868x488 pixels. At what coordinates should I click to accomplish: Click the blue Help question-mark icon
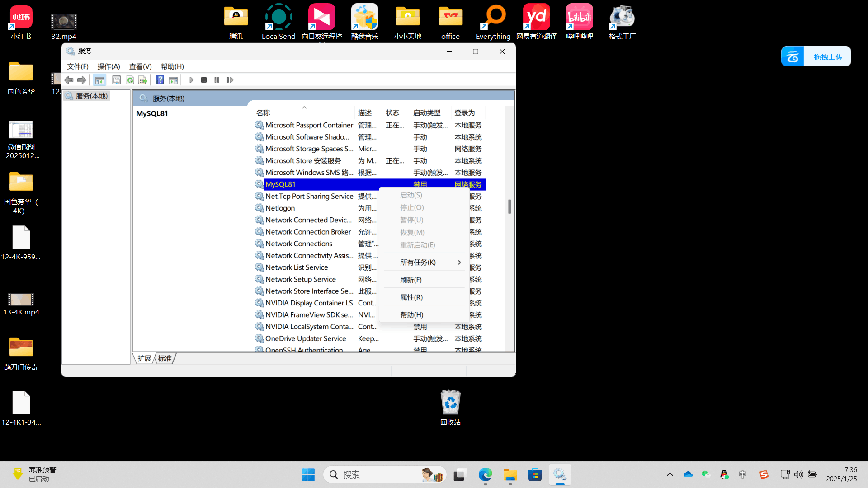click(160, 80)
